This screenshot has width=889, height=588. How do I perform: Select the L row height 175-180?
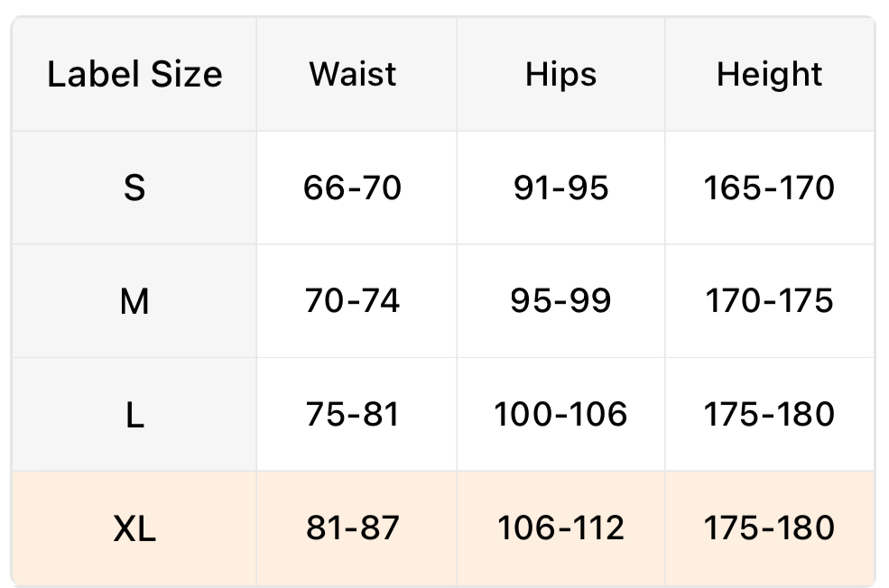[769, 415]
